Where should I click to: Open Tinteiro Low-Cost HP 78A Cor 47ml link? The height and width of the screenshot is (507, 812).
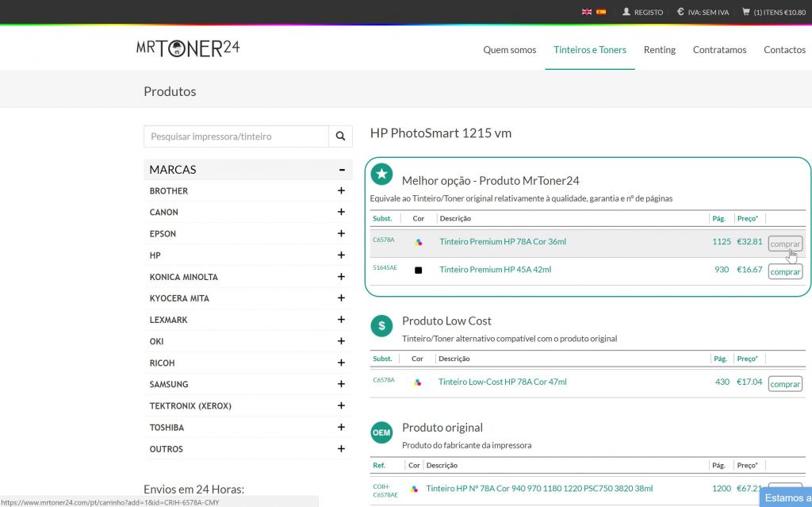502,382
